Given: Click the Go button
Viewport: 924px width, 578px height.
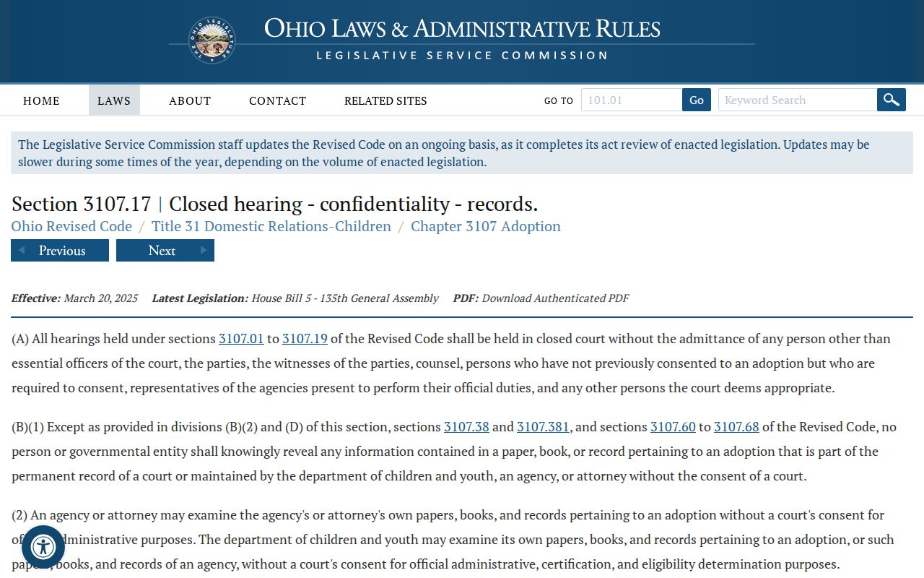Looking at the screenshot, I should click(x=697, y=100).
